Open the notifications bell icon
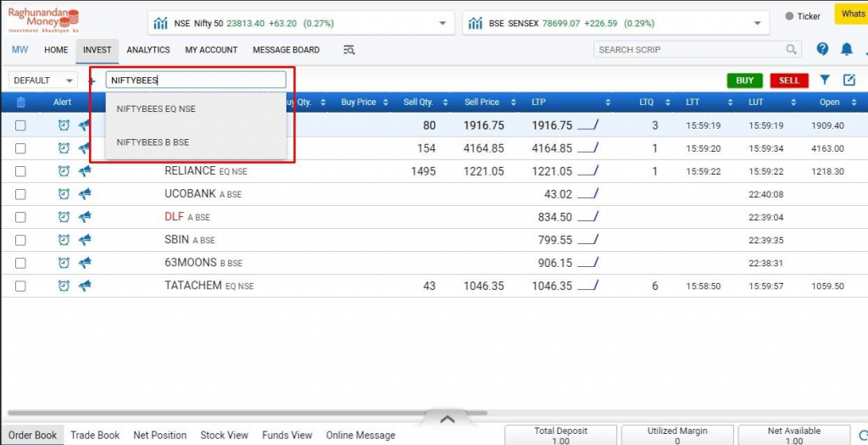This screenshot has height=445, width=868. tap(846, 50)
